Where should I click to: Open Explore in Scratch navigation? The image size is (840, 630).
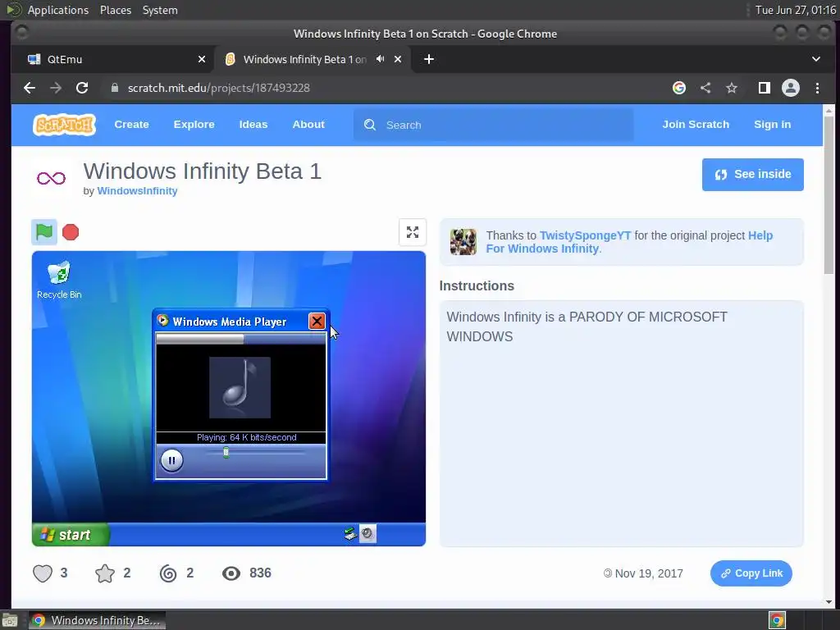pyautogui.click(x=194, y=125)
